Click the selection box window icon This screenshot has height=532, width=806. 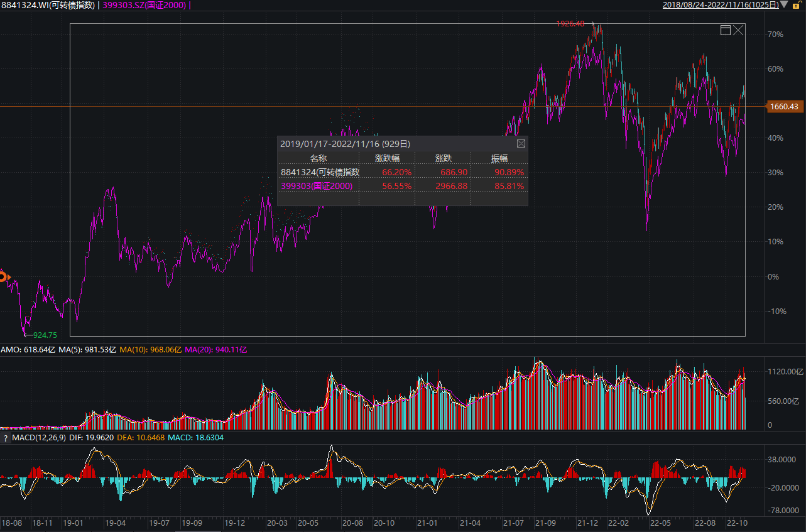tap(725, 30)
